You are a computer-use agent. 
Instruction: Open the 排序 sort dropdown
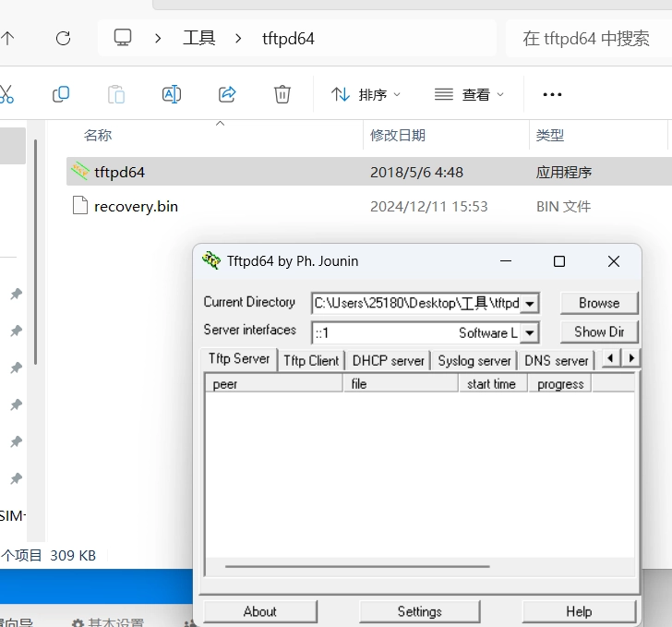366,94
